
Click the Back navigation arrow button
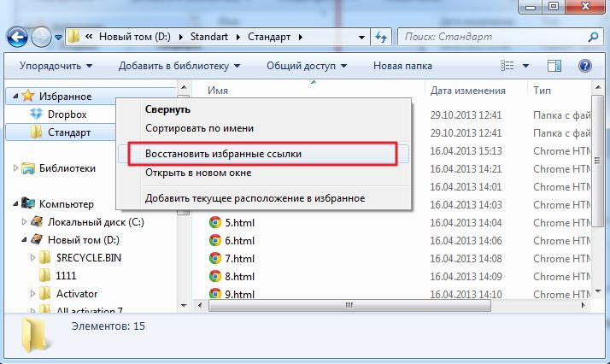tap(18, 37)
